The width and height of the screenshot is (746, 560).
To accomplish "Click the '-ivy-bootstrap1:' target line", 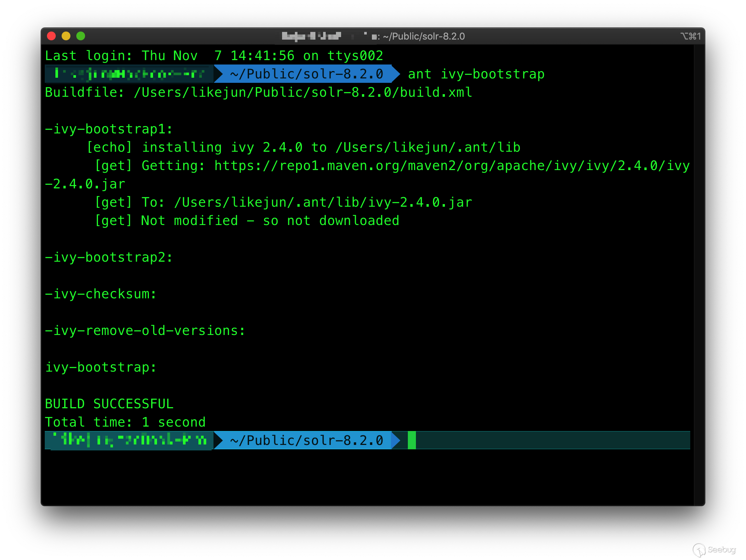I will [x=109, y=129].
